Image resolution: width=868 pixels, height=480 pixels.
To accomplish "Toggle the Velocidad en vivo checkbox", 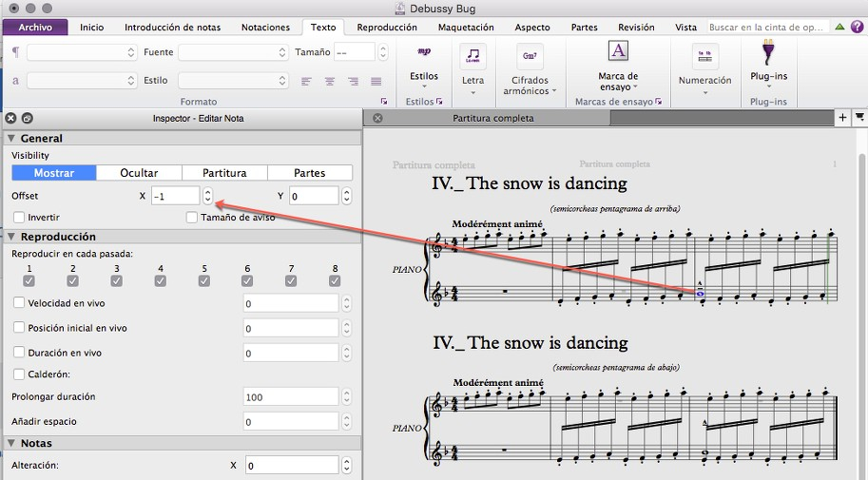I will pyautogui.click(x=19, y=303).
